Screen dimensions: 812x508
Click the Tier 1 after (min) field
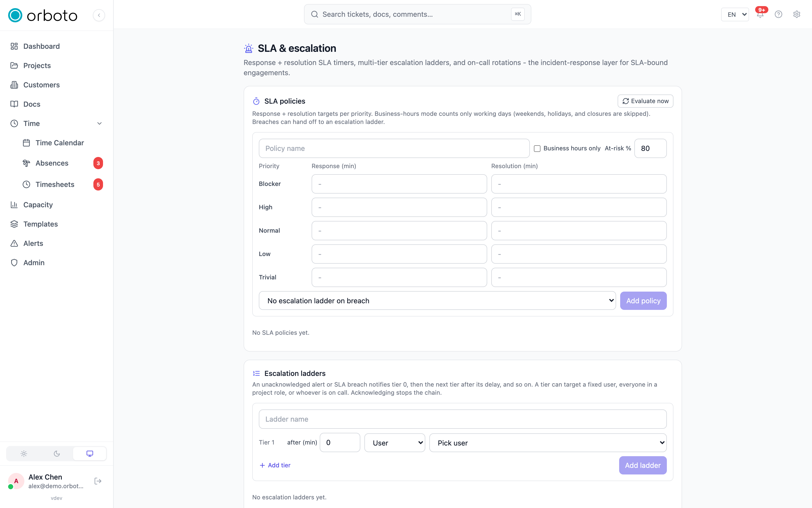[340, 443]
